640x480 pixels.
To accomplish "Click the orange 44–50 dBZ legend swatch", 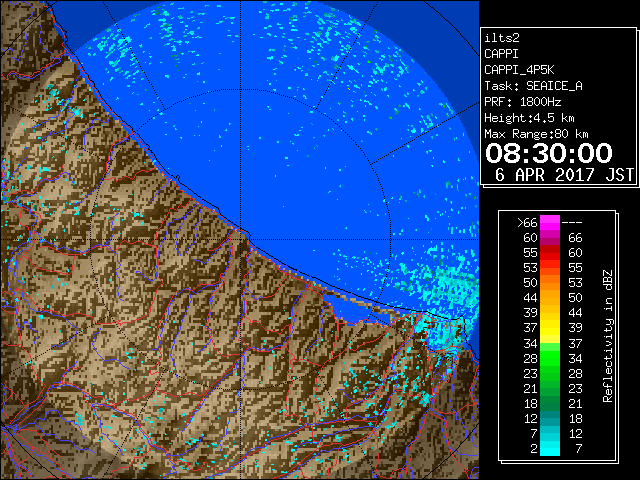I will [x=550, y=298].
